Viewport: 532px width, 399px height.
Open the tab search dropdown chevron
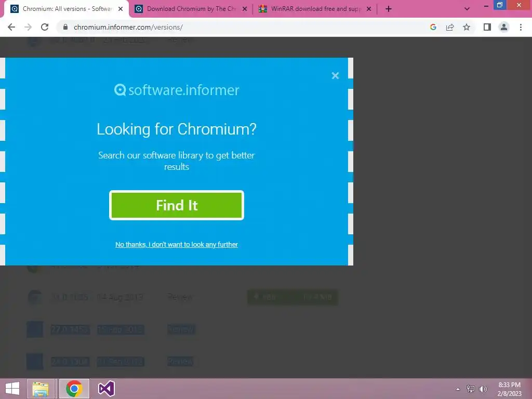[467, 9]
